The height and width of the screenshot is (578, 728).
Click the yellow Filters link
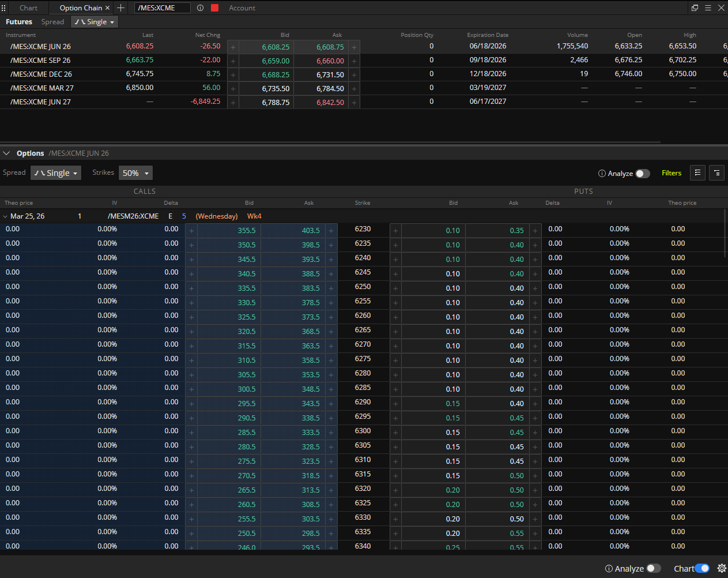coord(671,173)
